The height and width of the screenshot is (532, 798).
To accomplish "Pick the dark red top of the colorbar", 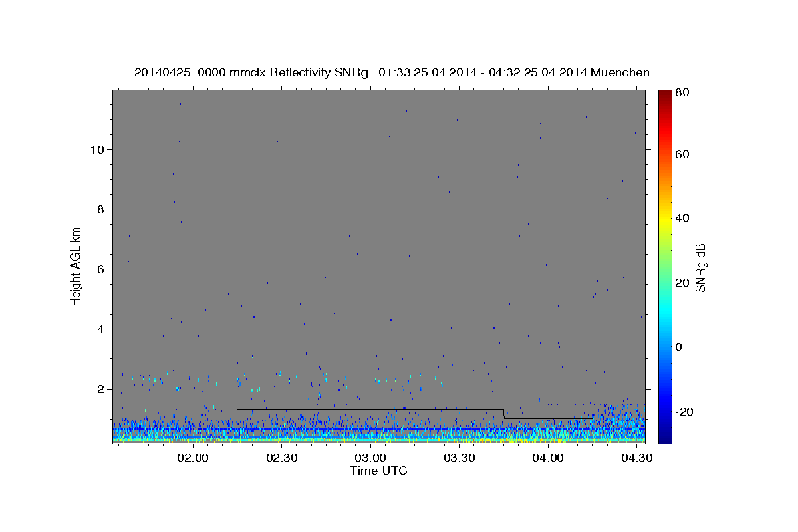I will pyautogui.click(x=665, y=94).
